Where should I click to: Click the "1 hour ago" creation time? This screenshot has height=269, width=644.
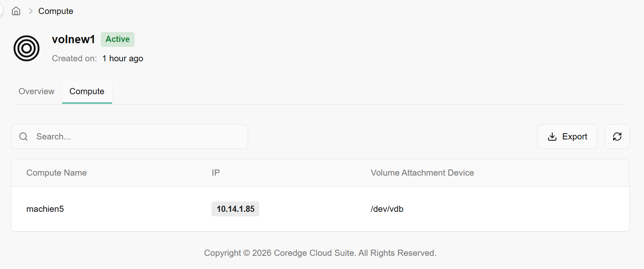[x=123, y=58]
